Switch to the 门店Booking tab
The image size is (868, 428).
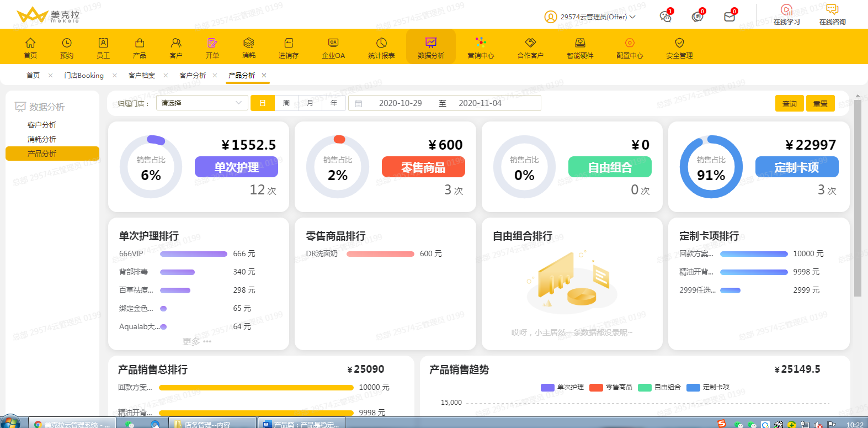[x=84, y=75]
